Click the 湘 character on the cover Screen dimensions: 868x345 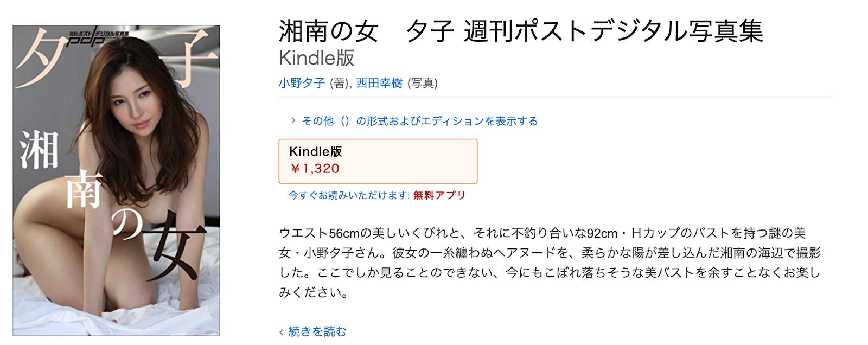tap(39, 150)
